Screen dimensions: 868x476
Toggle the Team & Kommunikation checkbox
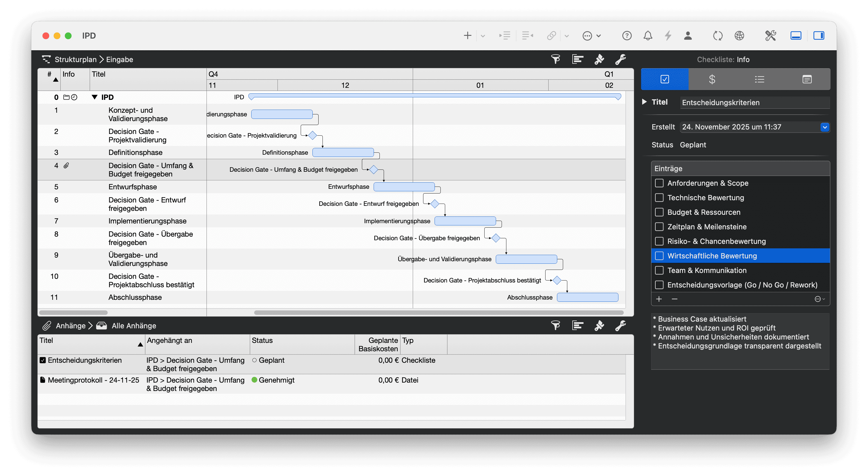pos(659,270)
